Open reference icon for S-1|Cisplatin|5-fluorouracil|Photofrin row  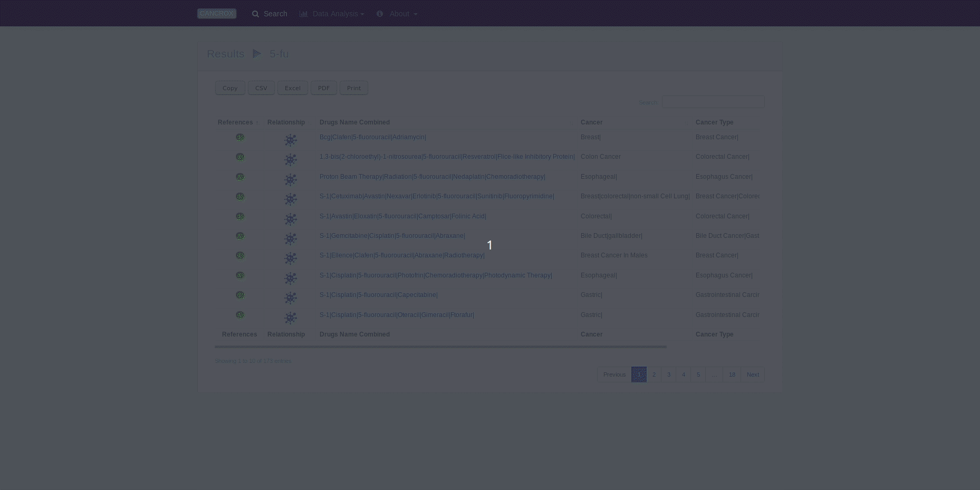(x=240, y=275)
